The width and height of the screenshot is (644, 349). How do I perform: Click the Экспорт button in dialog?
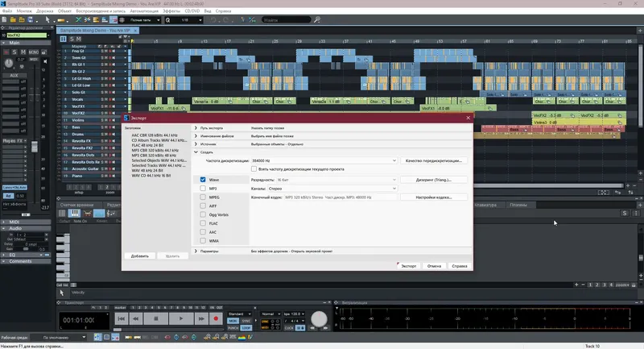click(x=409, y=266)
